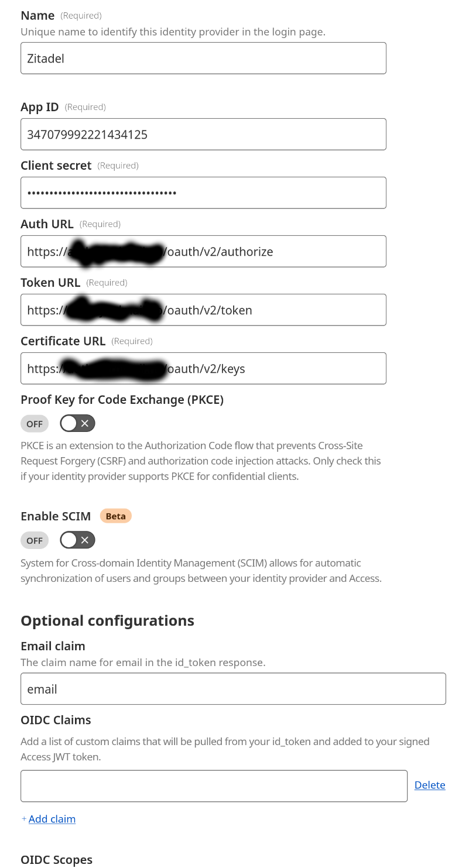Turn on the Enable SCIM toggle
462x868 pixels.
pyautogui.click(x=77, y=540)
